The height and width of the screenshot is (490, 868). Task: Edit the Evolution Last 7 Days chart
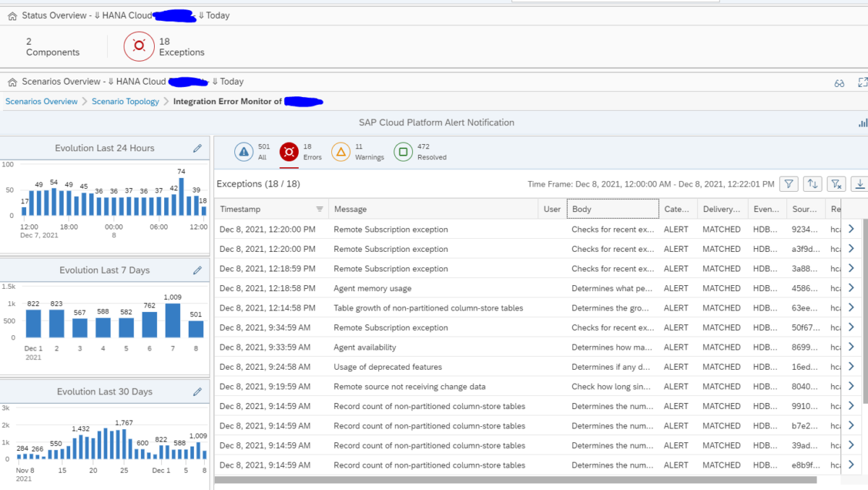coord(197,271)
